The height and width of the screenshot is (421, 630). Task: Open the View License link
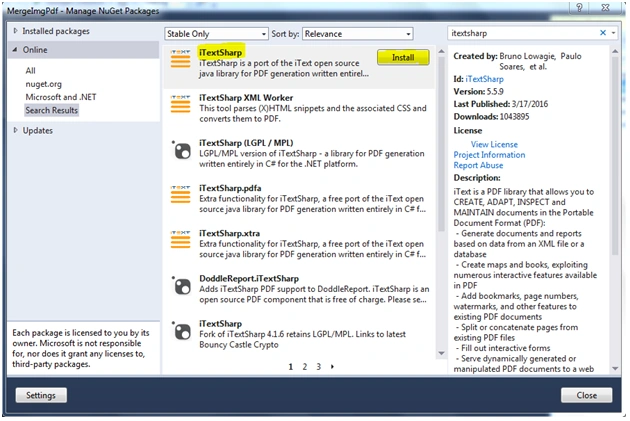tap(494, 144)
